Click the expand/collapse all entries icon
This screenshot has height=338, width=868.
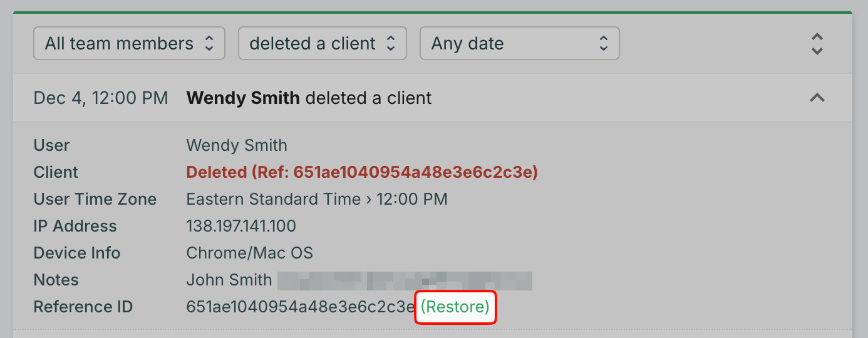coord(817,44)
